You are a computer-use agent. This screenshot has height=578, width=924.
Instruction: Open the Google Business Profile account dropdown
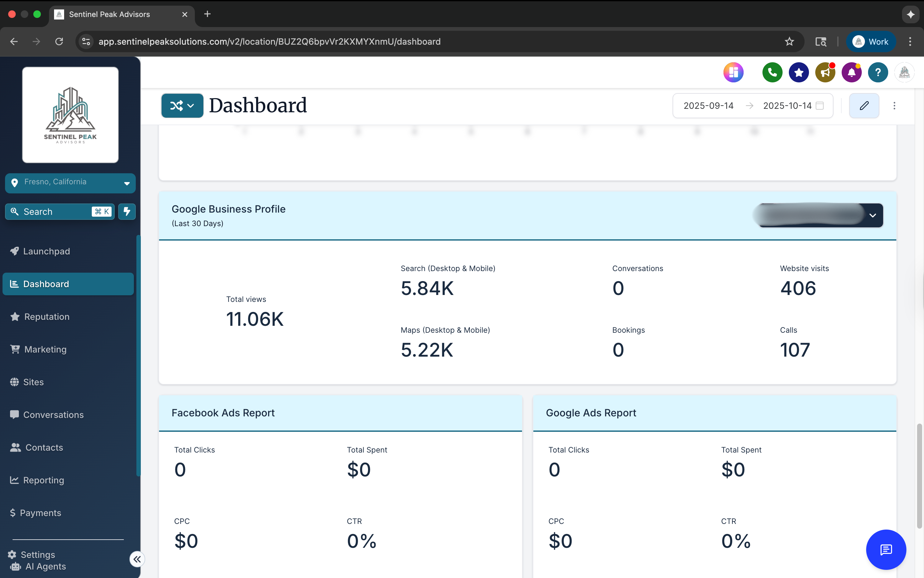(873, 215)
